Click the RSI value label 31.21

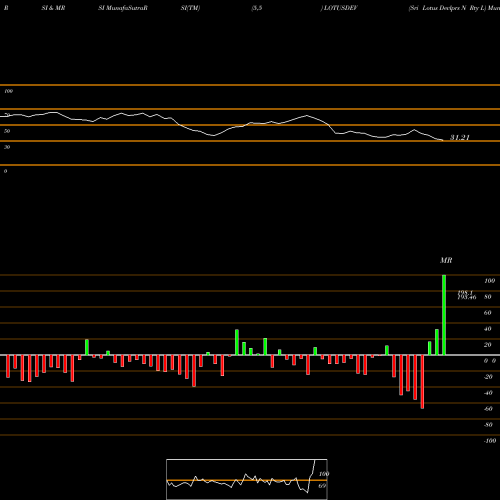460,137
